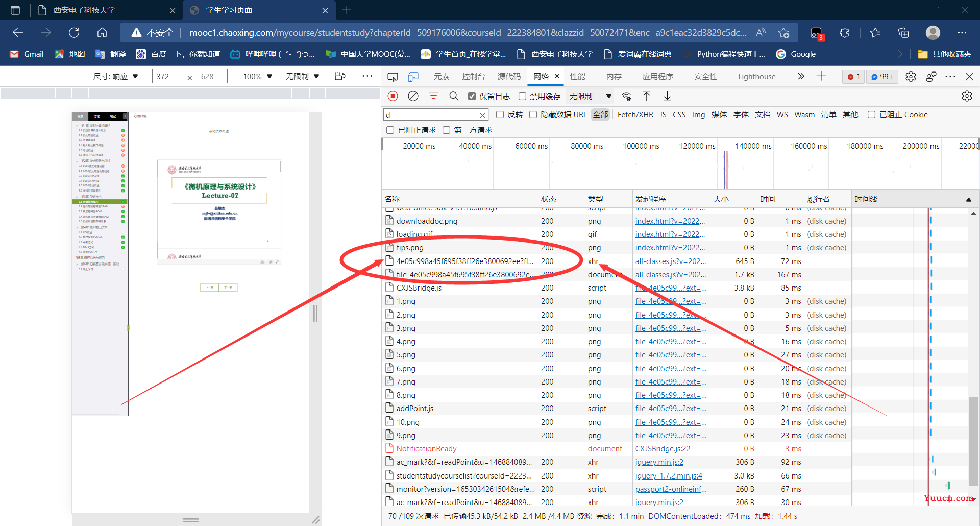Export HAR file download arrow
Viewport: 980px width, 526px height.
(667, 96)
